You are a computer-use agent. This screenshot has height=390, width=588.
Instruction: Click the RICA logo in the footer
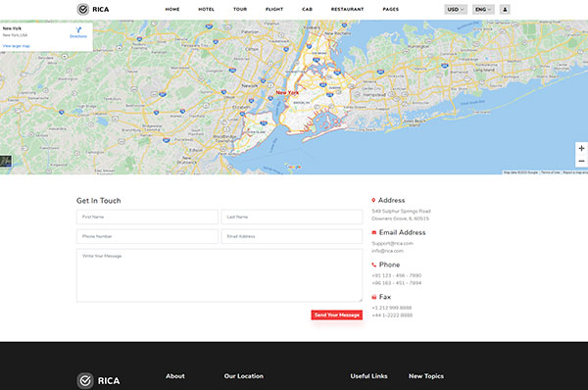(99, 380)
